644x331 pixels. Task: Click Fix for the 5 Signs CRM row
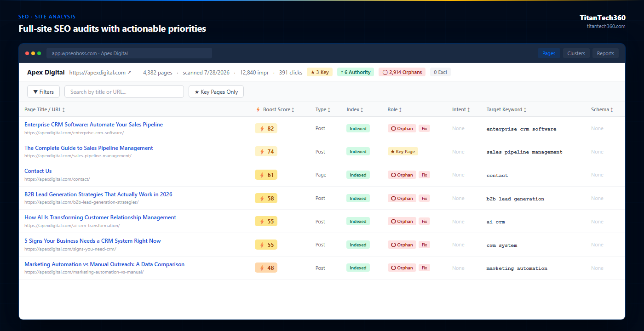tap(425, 245)
